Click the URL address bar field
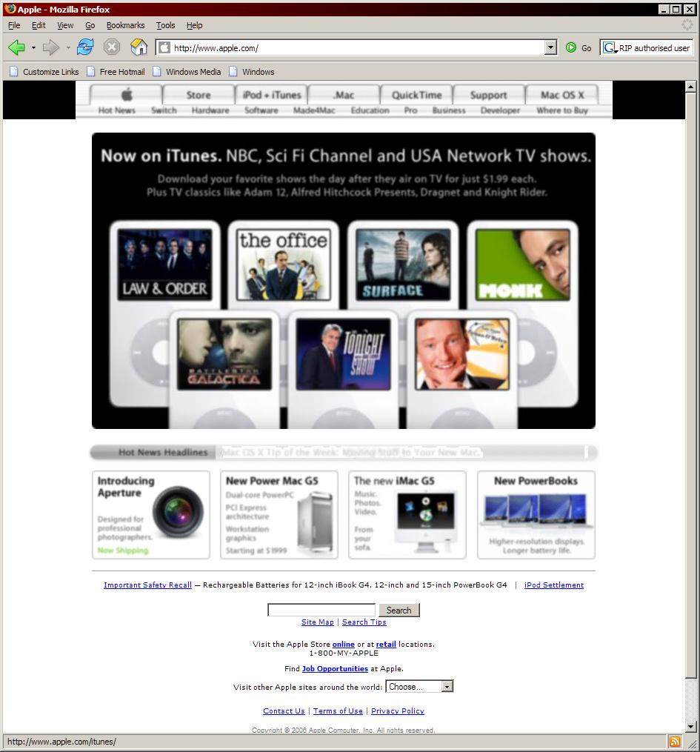700x752 pixels. (356, 47)
